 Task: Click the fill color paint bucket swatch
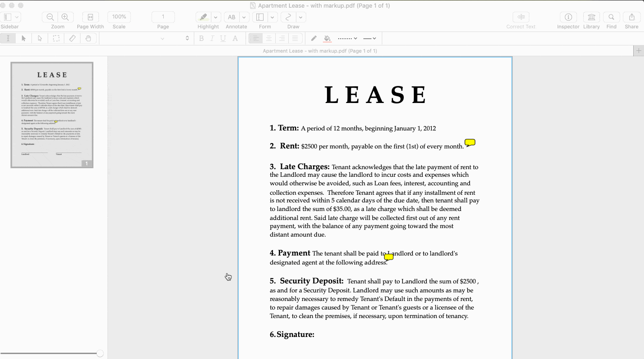[x=327, y=39]
